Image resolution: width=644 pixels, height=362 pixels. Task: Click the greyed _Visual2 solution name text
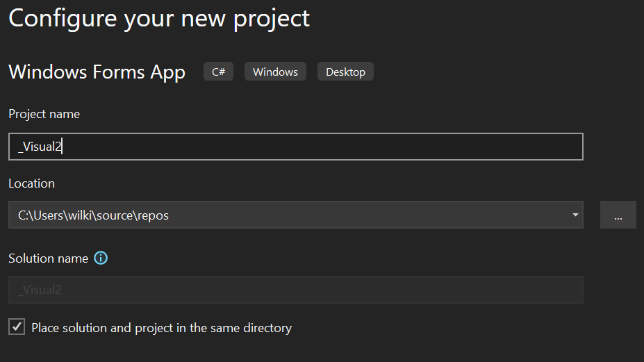coord(40,290)
